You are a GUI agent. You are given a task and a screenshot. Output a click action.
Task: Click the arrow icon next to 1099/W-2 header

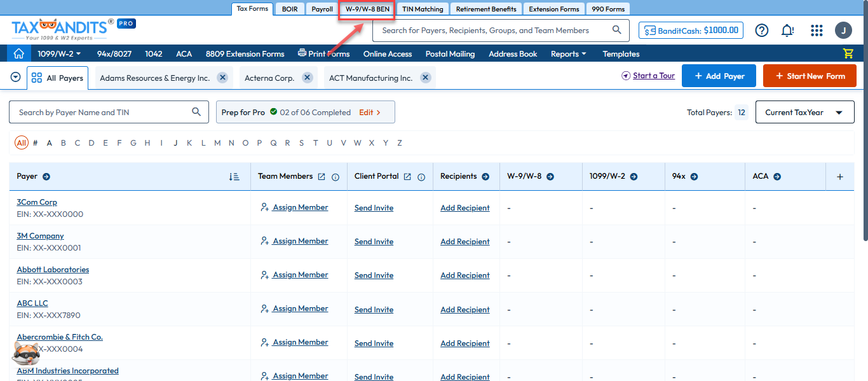tap(634, 177)
